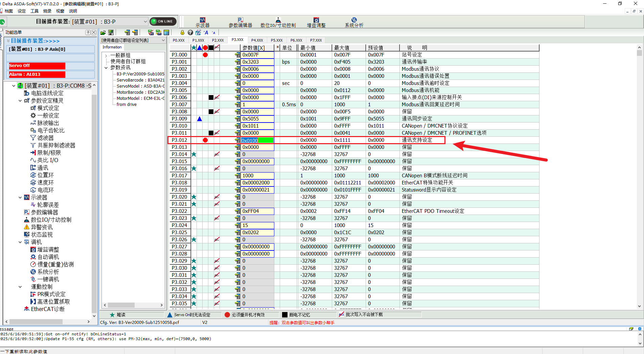Viewport: 644px width, 354px height.
Task: Open 数位IO/寸动控制 from the toolbar
Action: tap(278, 22)
